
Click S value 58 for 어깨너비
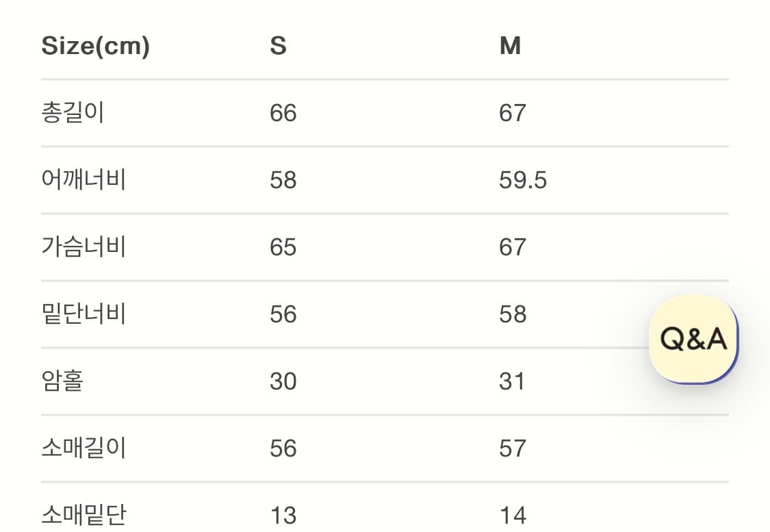pos(283,180)
